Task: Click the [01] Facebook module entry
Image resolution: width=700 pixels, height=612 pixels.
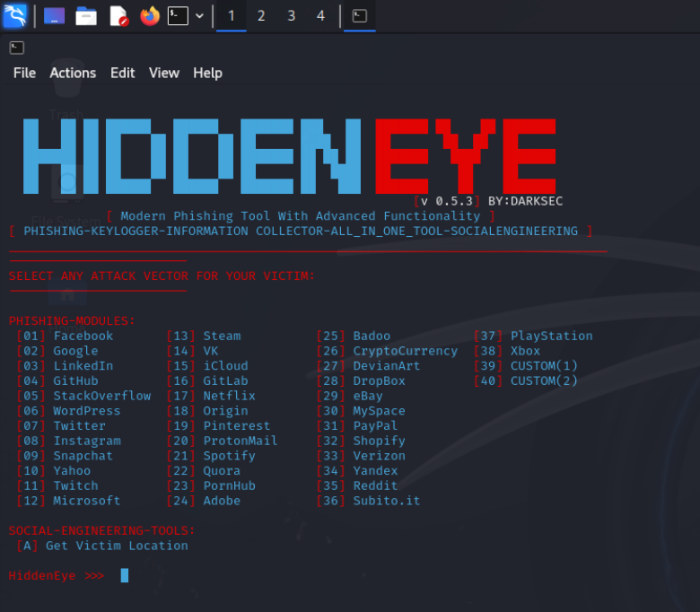Action: 65,336
